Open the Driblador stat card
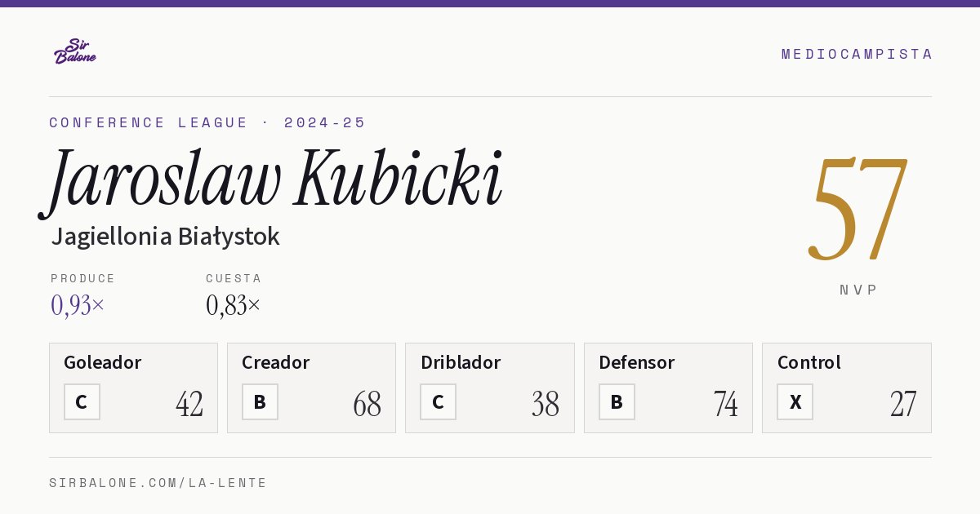This screenshot has width=980, height=514. pos(490,388)
